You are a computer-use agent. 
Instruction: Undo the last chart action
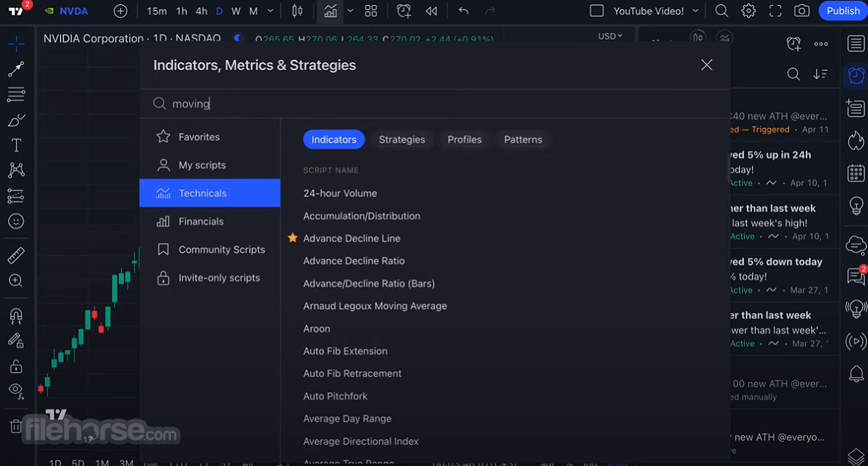pyautogui.click(x=463, y=11)
